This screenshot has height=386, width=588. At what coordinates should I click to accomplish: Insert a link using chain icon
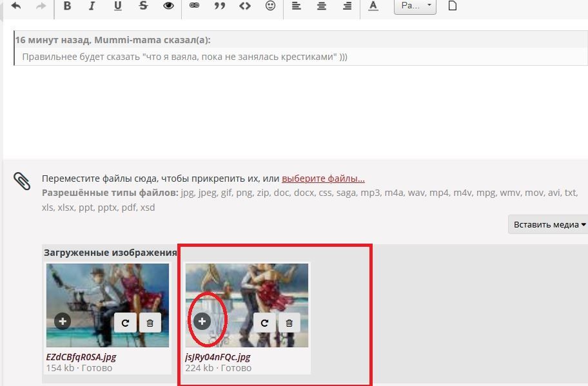194,6
